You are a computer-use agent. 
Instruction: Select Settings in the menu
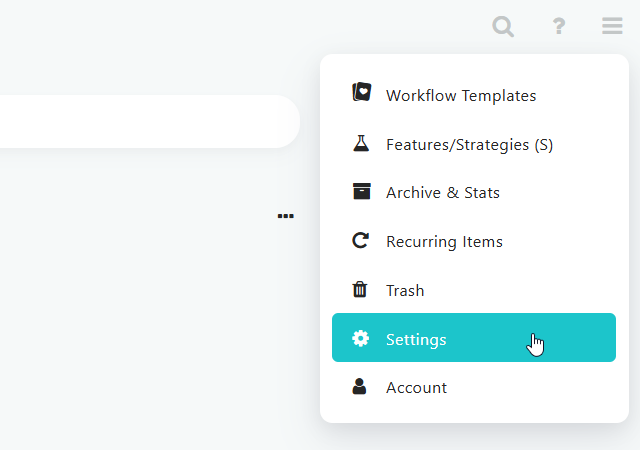point(474,338)
